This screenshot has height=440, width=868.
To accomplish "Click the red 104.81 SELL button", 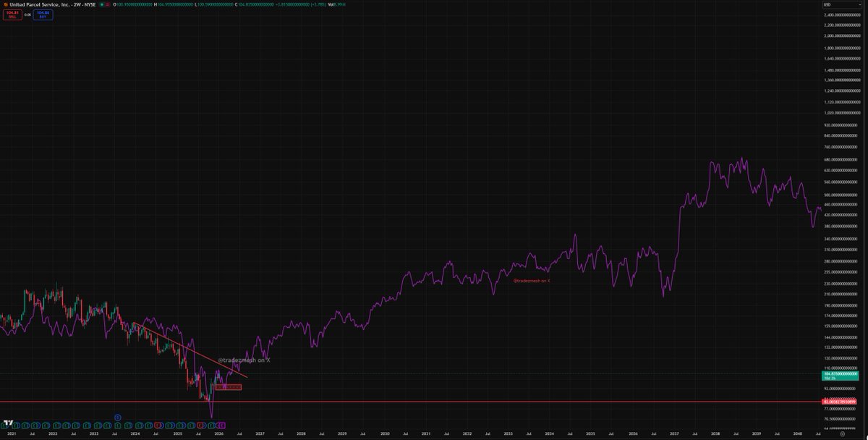I will (12, 14).
